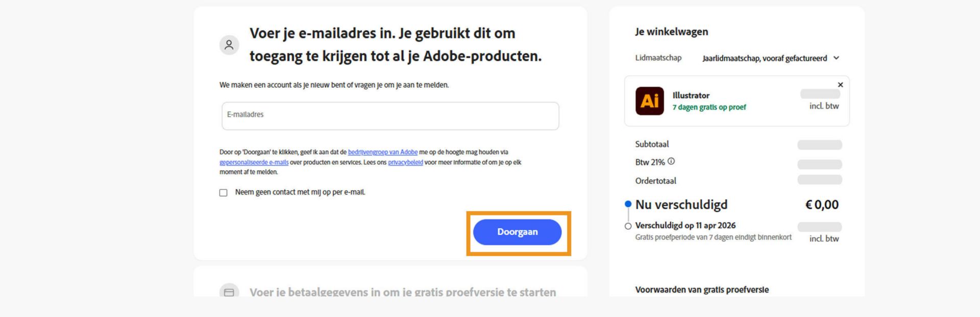
Task: Select the 'Nu verschuldigd' payment marker
Action: 627,203
